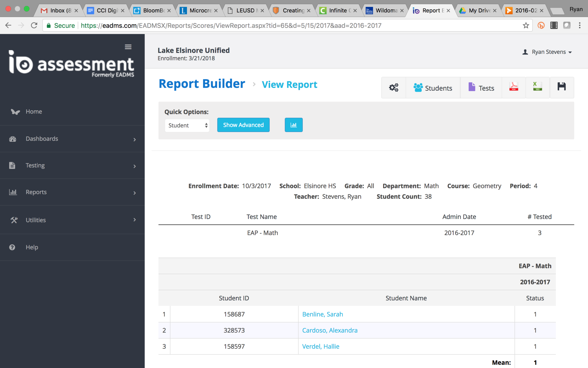
Task: Click the Show Advanced button
Action: (243, 125)
